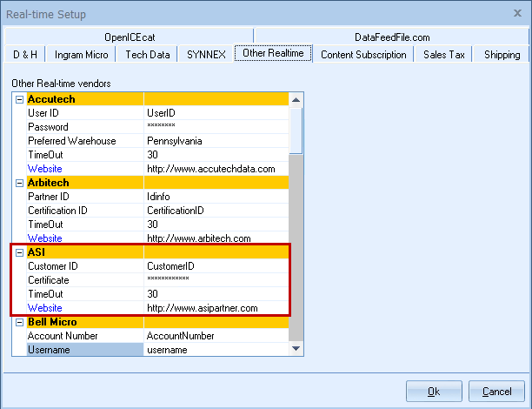Switch to the Ingram Micro tab
This screenshot has width=532, height=409.
click(81, 54)
